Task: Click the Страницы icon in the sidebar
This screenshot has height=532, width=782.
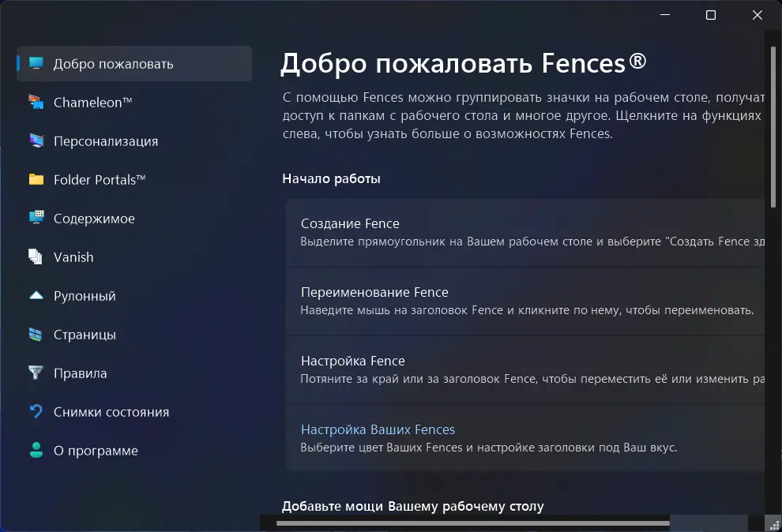Action: tap(36, 334)
